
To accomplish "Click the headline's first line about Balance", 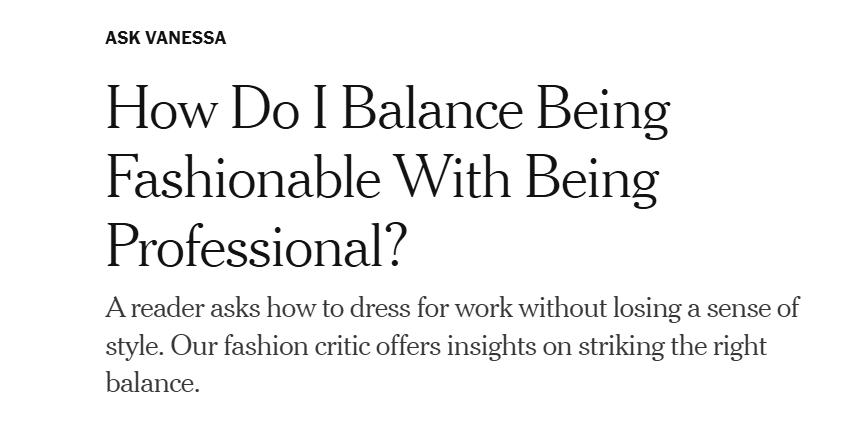I will [x=387, y=109].
